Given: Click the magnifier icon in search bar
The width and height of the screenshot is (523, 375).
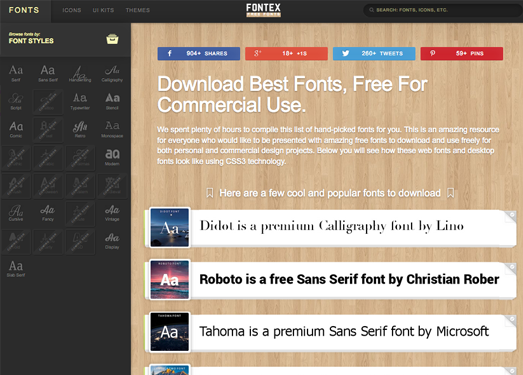Looking at the screenshot, I should (371, 10).
